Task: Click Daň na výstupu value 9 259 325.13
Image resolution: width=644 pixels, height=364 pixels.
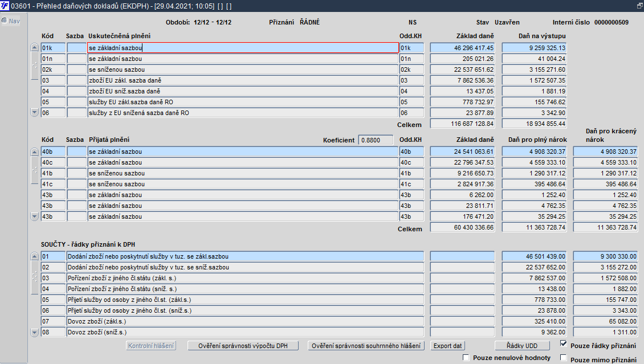Action: coord(535,48)
